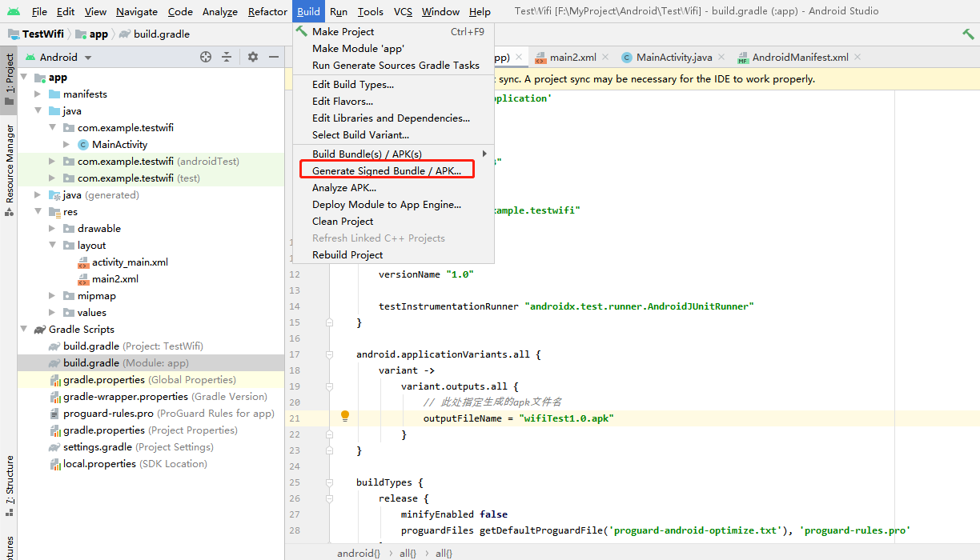Select the MainActivity class icon in tree
This screenshot has height=560, width=980.
pyautogui.click(x=83, y=145)
